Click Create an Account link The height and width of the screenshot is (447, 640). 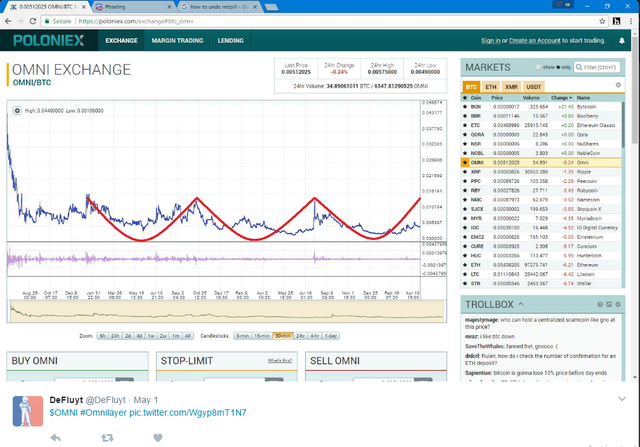(534, 40)
